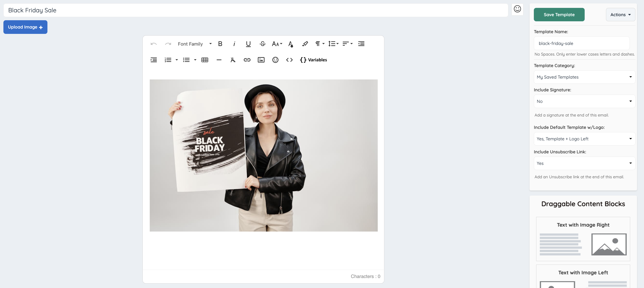Insert horizontal line divider
The image size is (644, 288).
point(219,60)
